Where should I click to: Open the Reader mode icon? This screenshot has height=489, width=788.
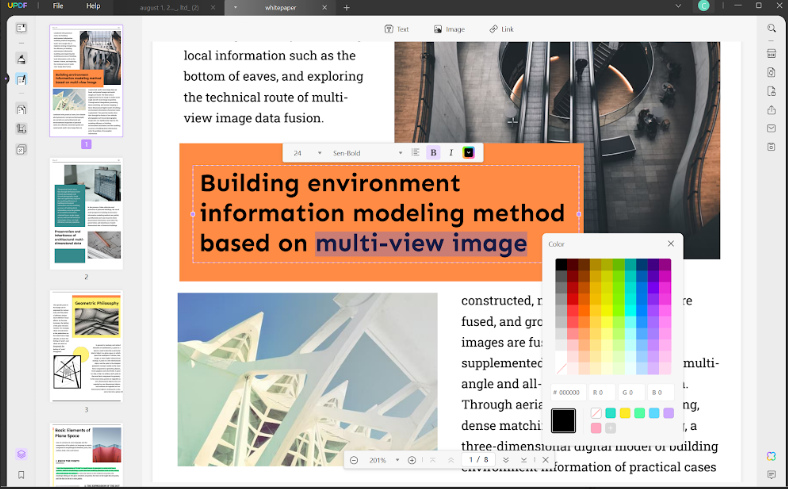(21, 28)
